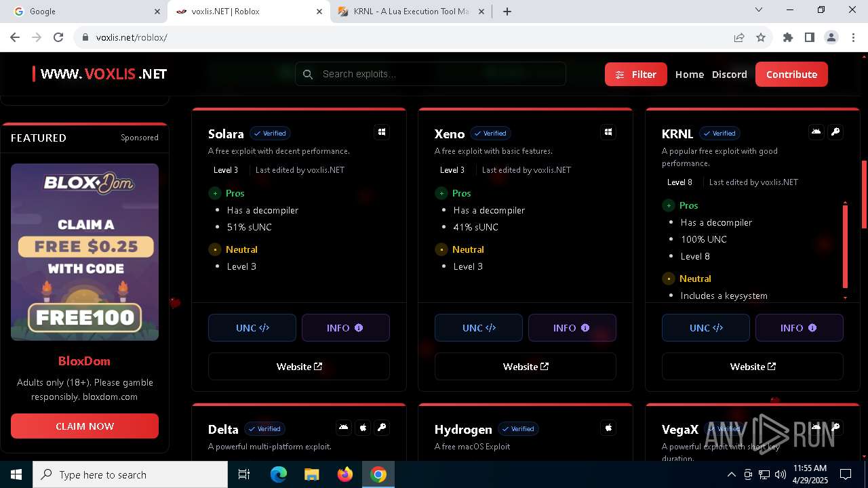Open a new tab with plus icon

click(x=507, y=12)
